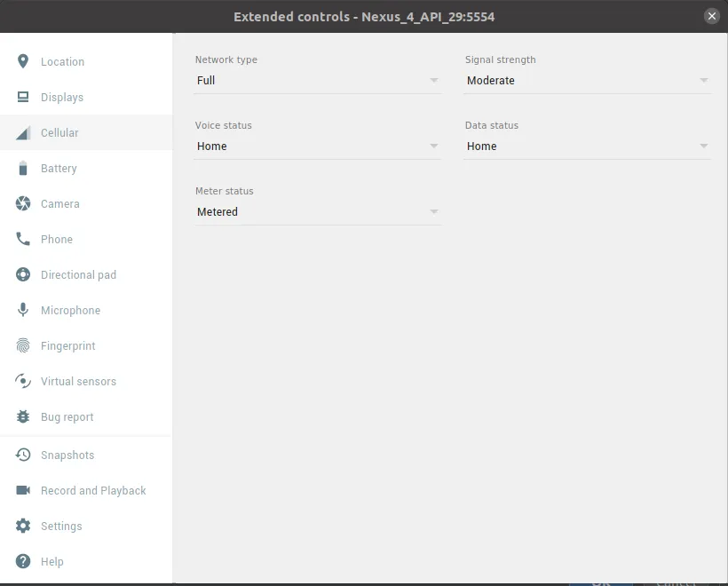728x586 pixels.
Task: Click the Record and Playback camcorder icon
Action: coord(23,490)
